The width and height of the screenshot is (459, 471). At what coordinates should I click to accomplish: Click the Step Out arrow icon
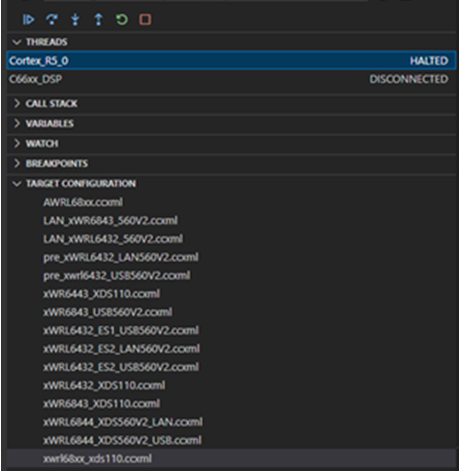tap(99, 20)
